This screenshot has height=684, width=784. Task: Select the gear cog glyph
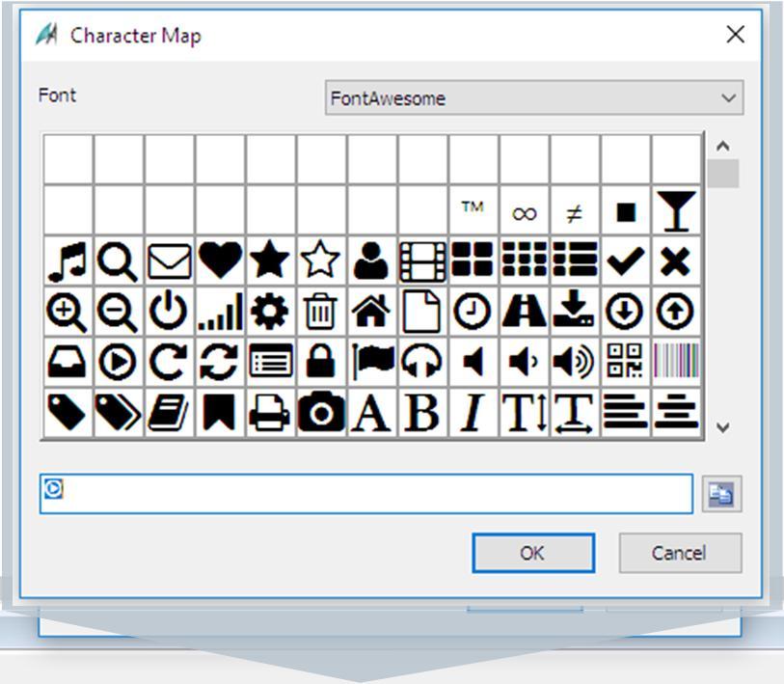click(271, 312)
